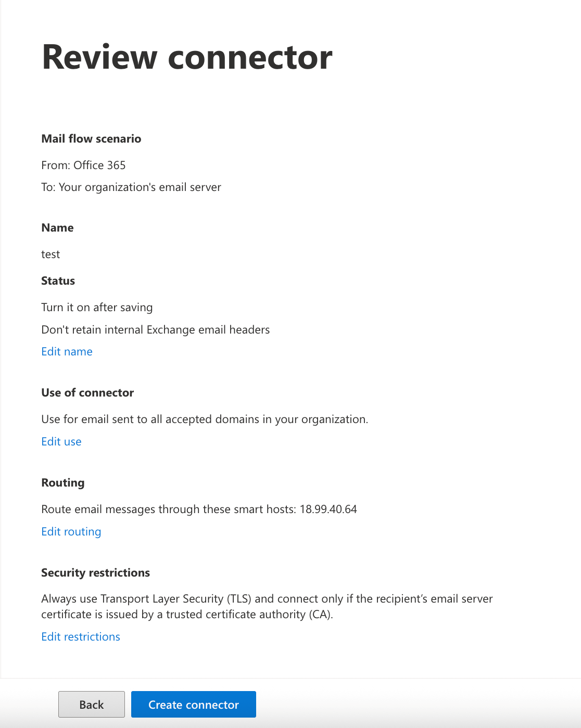The width and height of the screenshot is (581, 728).
Task: Select the TLS certificate authority description
Action: [x=267, y=606]
